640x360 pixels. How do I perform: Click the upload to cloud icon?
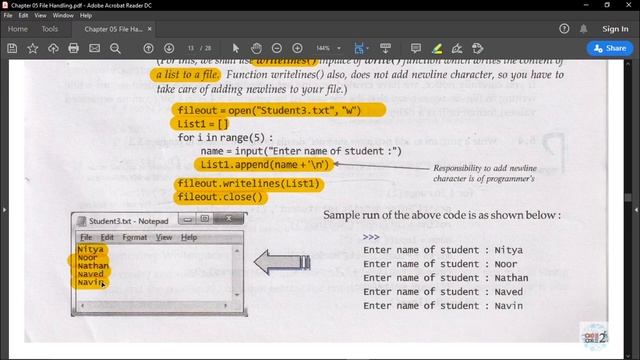point(53,48)
